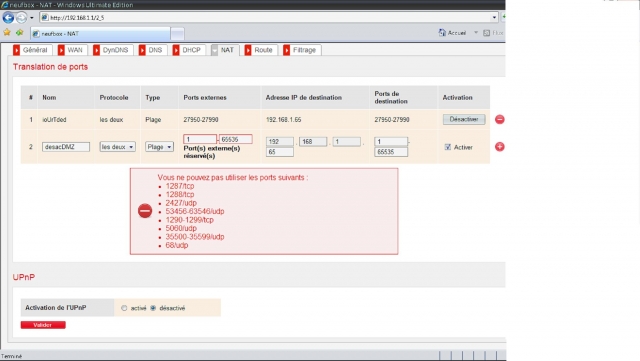Open the Protocole 'les deux' dropdown
Image resolution: width=640 pixels, height=361 pixels.
(118, 147)
